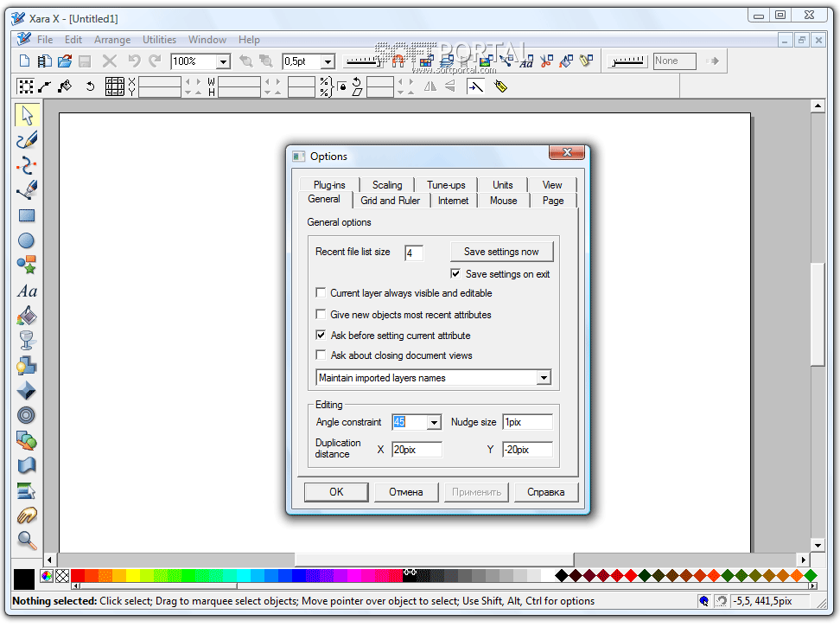Click the Отмена cancel button
Image resolution: width=840 pixels, height=627 pixels.
click(406, 492)
